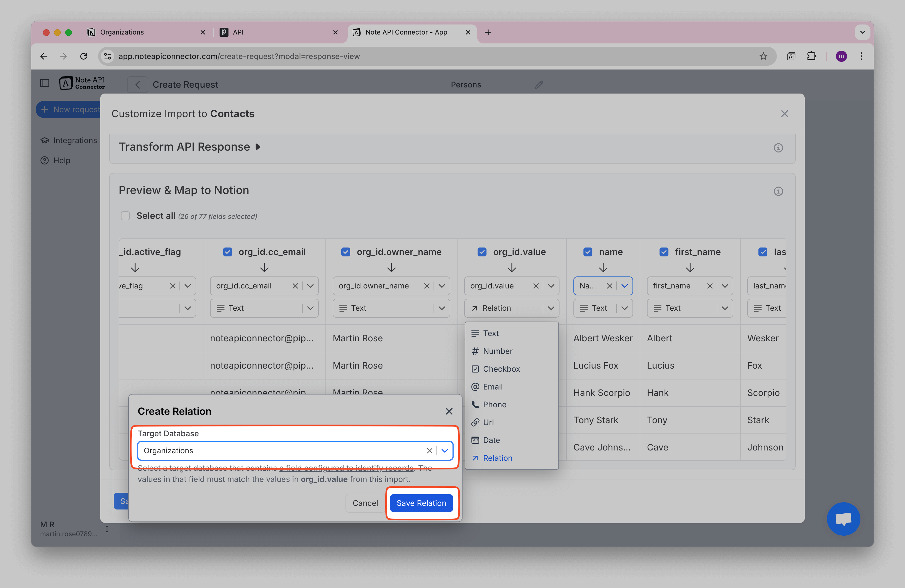
Task: Open the org_id.cc_email Text type dropdown
Action: click(310, 308)
